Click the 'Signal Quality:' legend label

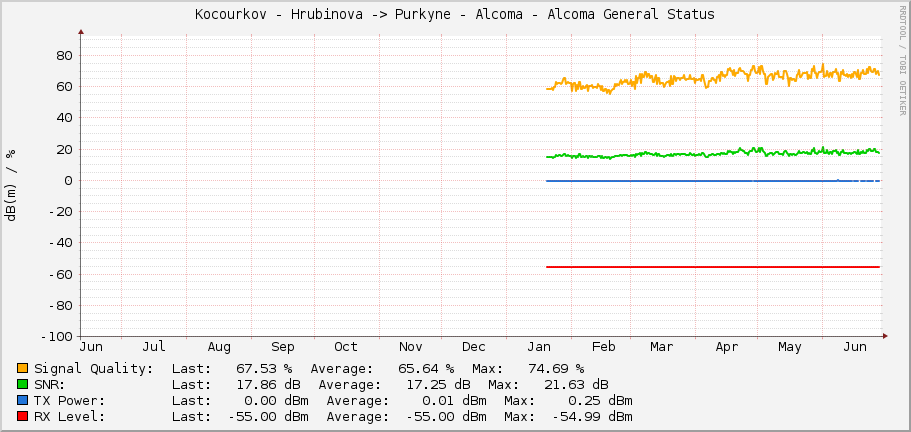(94, 369)
